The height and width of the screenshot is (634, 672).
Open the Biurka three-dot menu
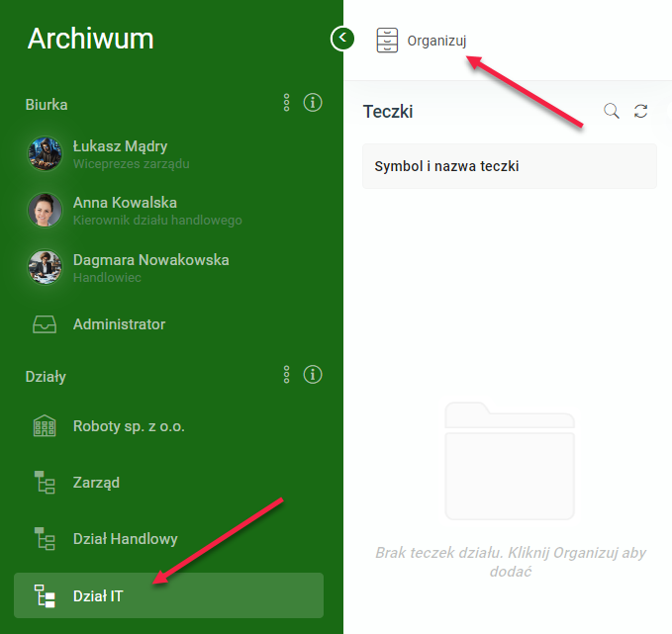click(287, 103)
